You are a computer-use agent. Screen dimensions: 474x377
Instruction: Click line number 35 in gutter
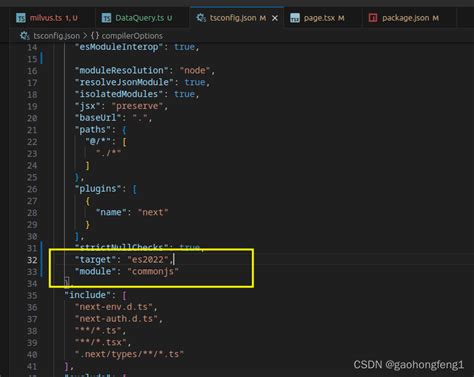(x=32, y=295)
